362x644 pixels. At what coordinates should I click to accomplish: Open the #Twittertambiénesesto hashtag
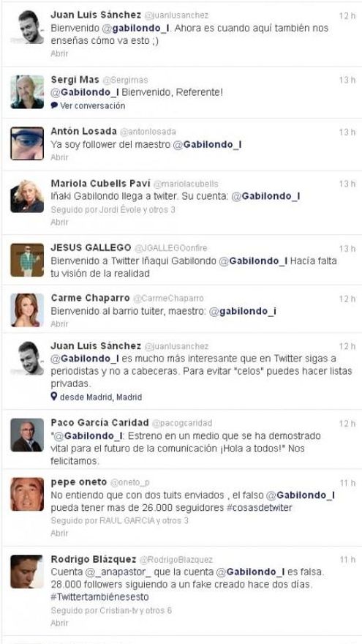coord(99,596)
